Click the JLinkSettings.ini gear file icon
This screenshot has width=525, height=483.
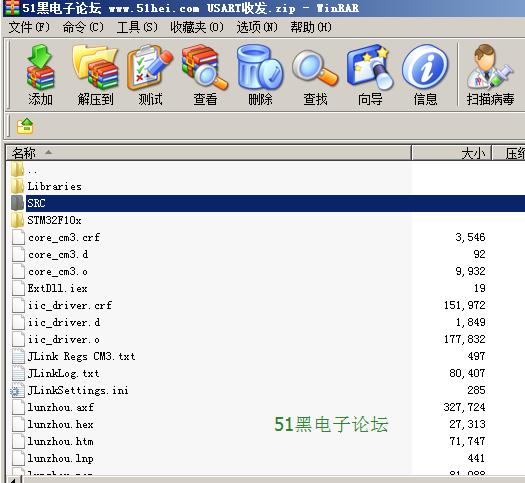tap(17, 390)
